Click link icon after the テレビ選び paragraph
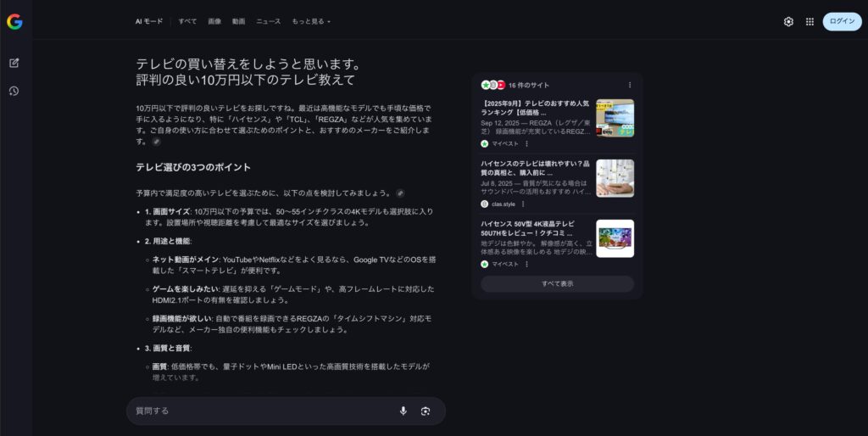 click(x=400, y=193)
